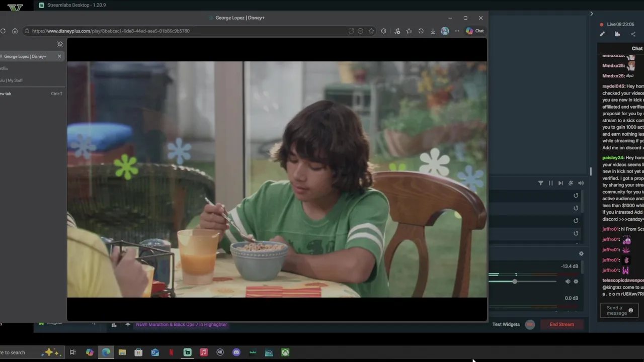Click the camera icon under Live timer
Screen dimensions: 644x362
tap(617, 34)
